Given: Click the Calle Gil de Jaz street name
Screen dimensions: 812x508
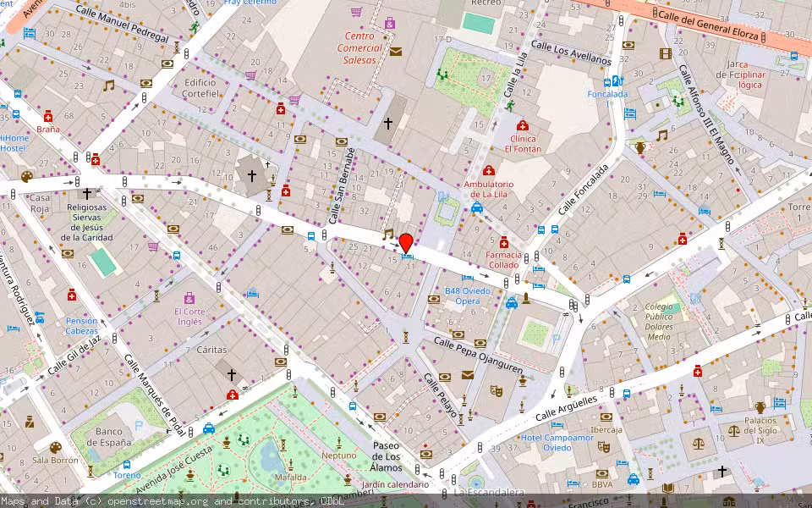Looking at the screenshot, I should 74,356.
